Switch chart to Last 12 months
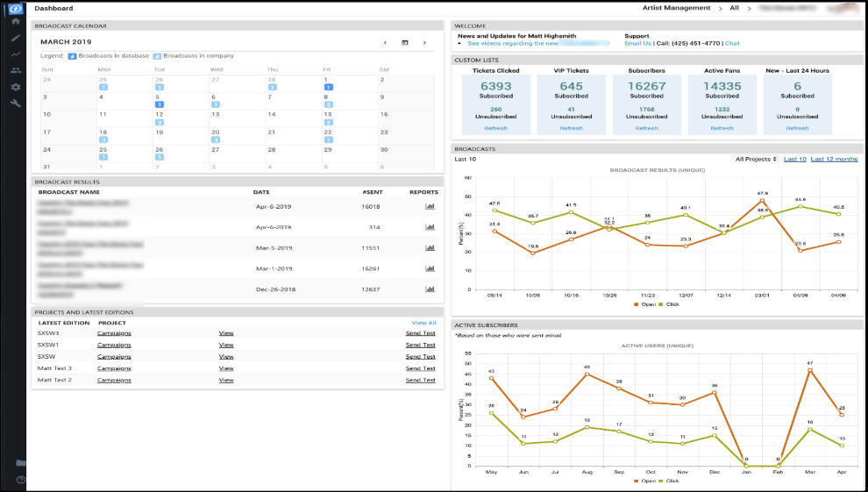Screen dimensions: 868x492 tap(834, 160)
